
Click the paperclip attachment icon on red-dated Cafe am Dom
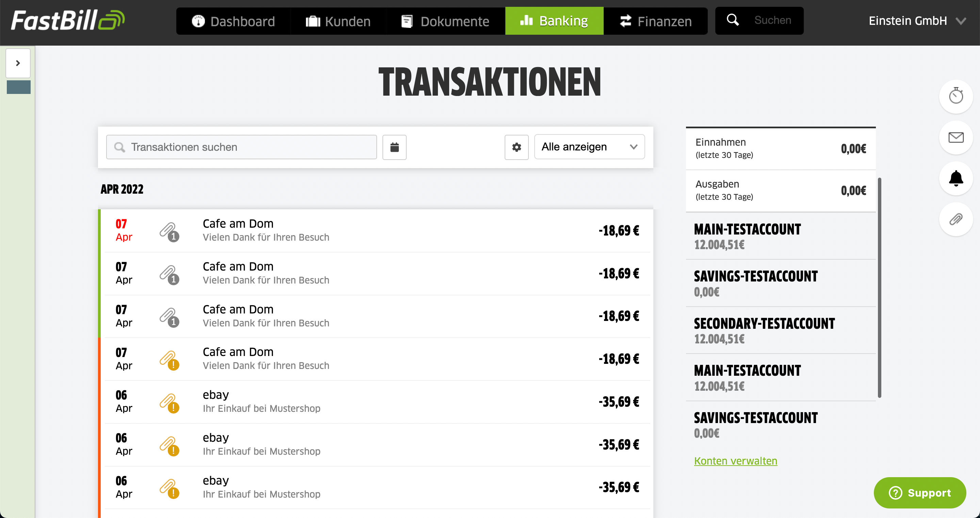point(169,231)
